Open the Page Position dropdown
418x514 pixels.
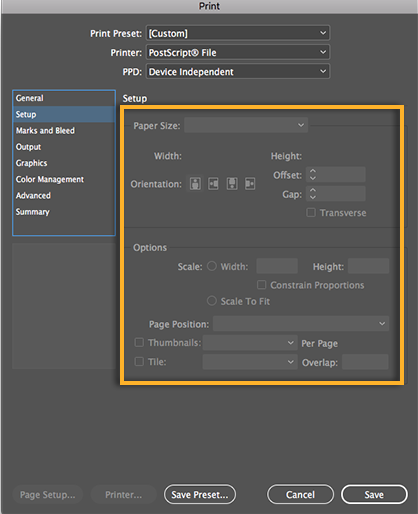[x=301, y=324]
